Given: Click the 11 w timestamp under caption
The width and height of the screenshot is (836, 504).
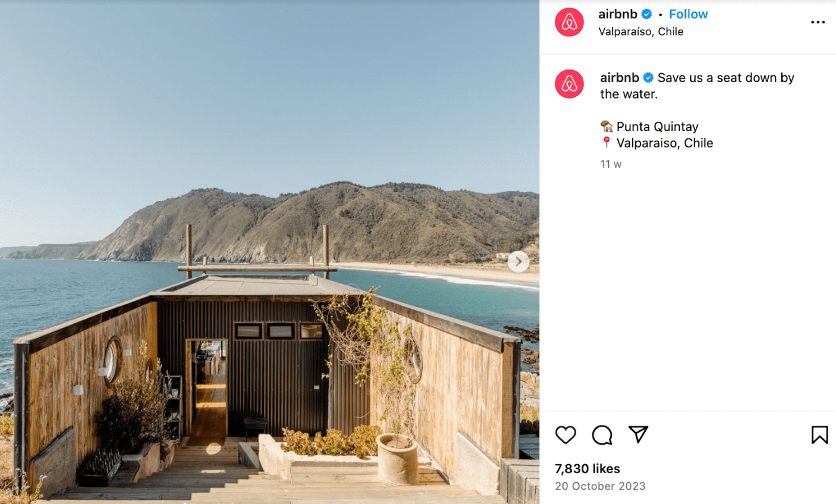Looking at the screenshot, I should point(611,164).
